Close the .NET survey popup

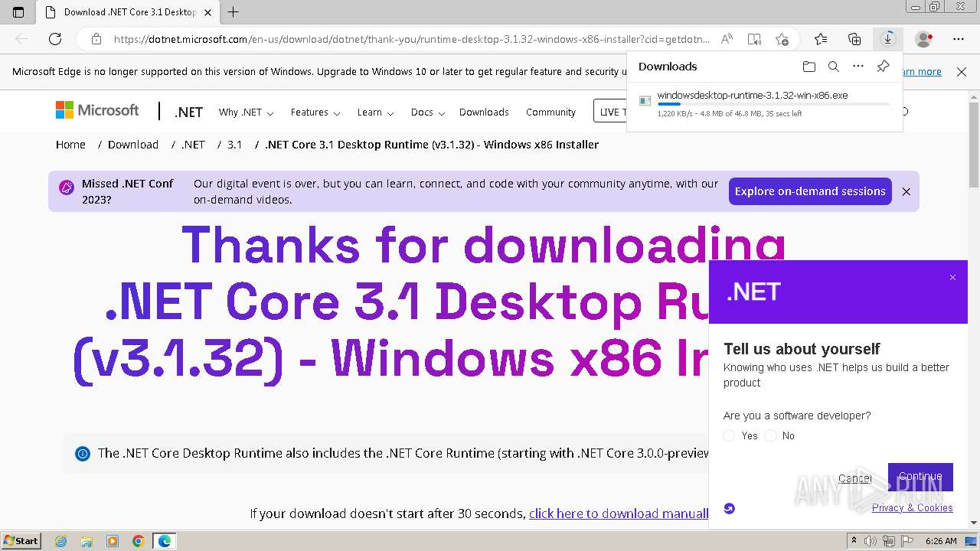pyautogui.click(x=952, y=278)
